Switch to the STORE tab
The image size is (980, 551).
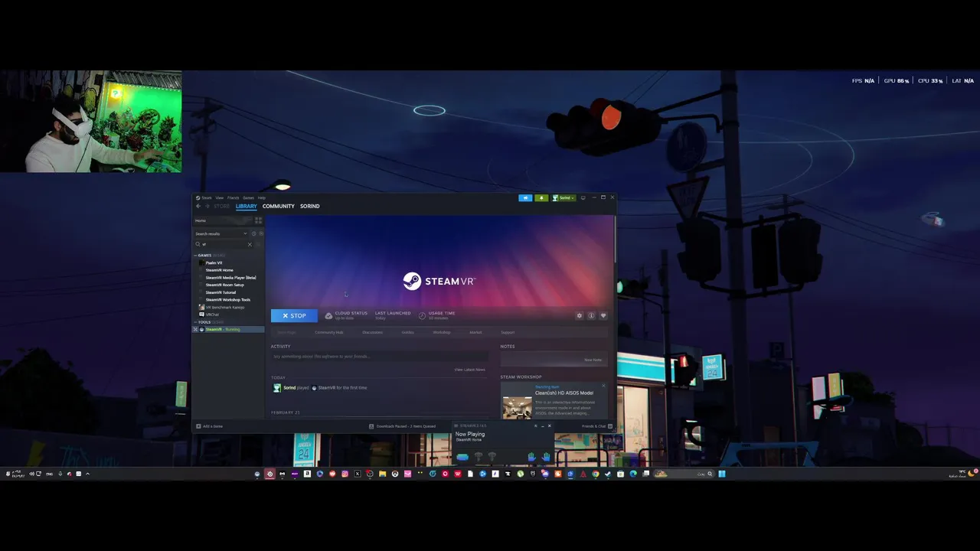click(x=221, y=206)
